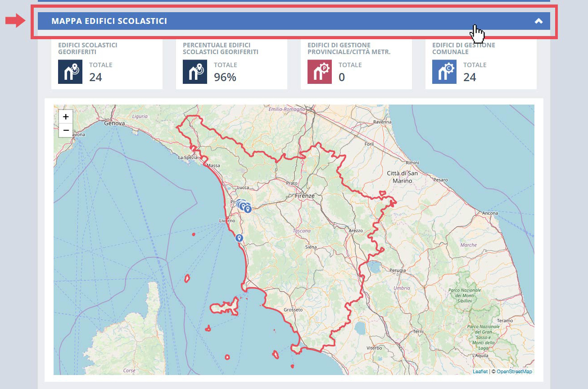Image resolution: width=588 pixels, height=389 pixels.
Task: Click the zoom in button on the map
Action: [65, 116]
